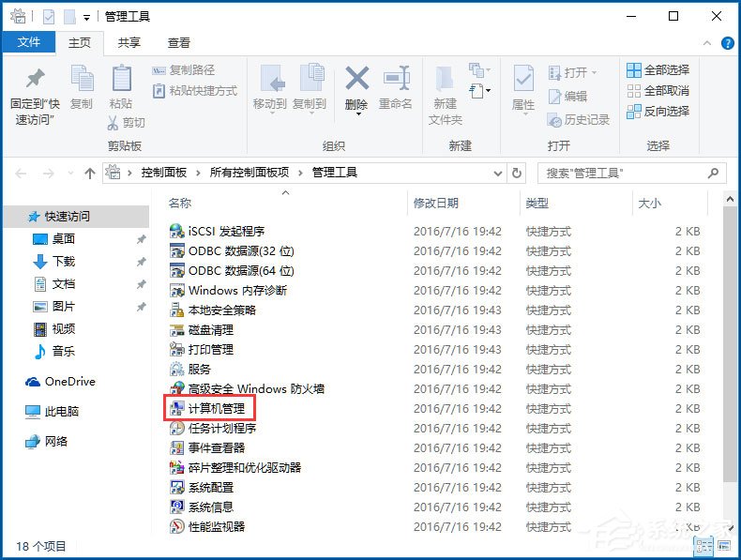
Task: Click the Properties (属性) icon
Action: (x=523, y=78)
